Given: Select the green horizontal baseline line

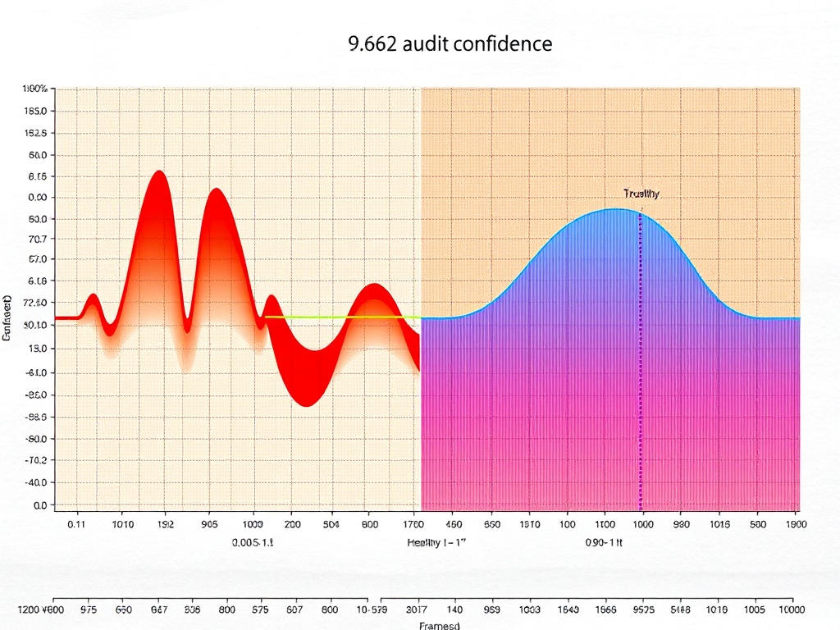Looking at the screenshot, I should (x=340, y=317).
